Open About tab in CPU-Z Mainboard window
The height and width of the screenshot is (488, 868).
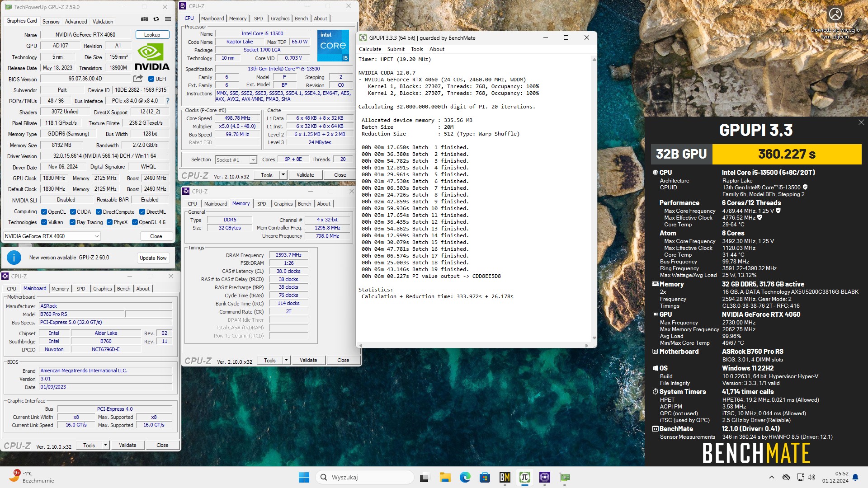point(143,289)
